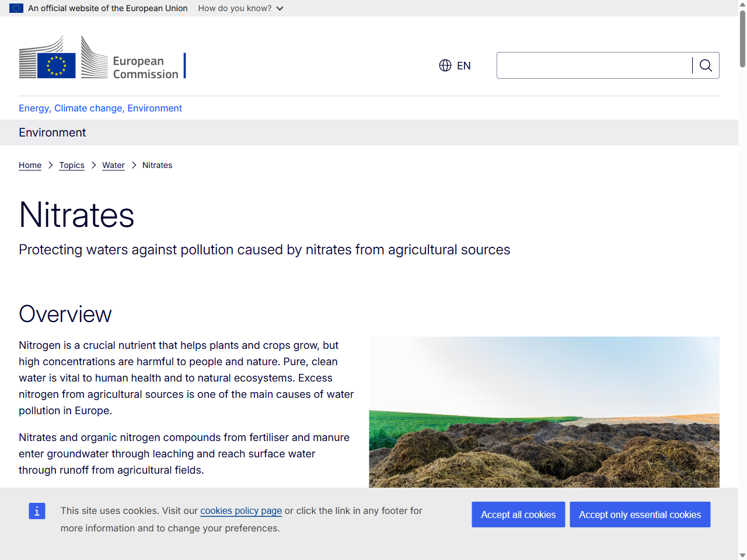Open the "Energy, Climate change, Environment" site link
Image resolution: width=747 pixels, height=560 pixels.
(100, 108)
